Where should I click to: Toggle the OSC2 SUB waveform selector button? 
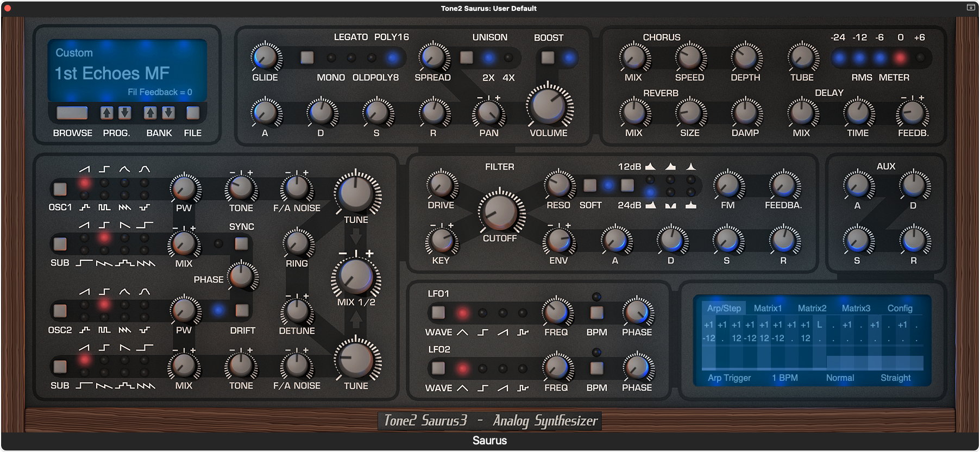[60, 367]
